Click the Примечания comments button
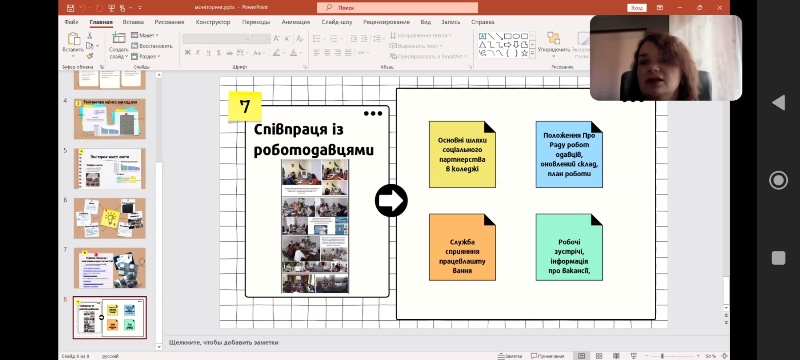Image resolution: width=800 pixels, height=360 pixels. coord(547,356)
